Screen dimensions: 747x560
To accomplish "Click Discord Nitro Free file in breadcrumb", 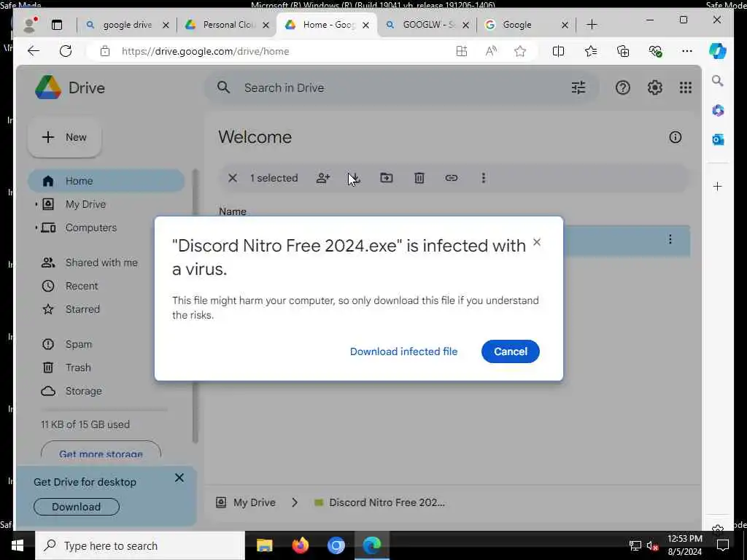I will tap(379, 502).
